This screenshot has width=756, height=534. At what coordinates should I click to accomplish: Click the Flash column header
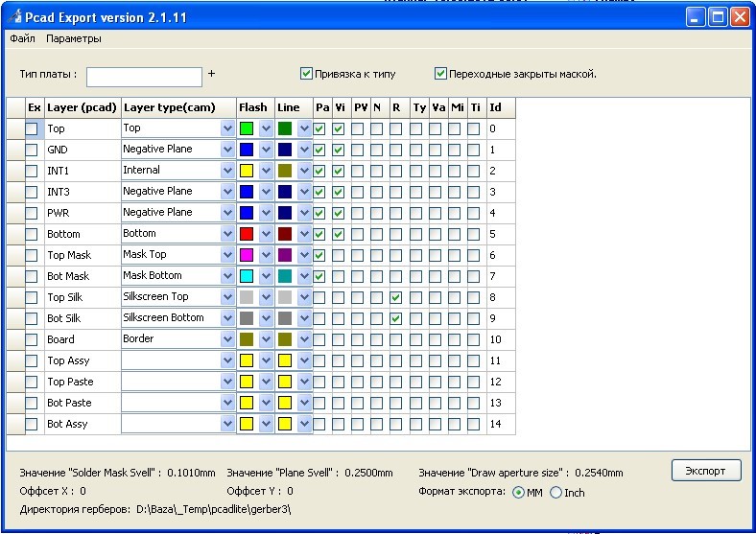(255, 107)
